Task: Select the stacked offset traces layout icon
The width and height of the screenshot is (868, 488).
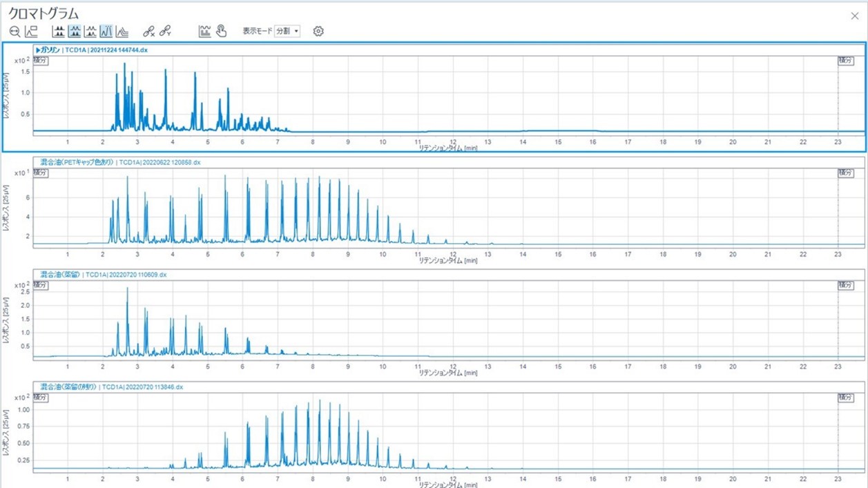Action: 122,31
